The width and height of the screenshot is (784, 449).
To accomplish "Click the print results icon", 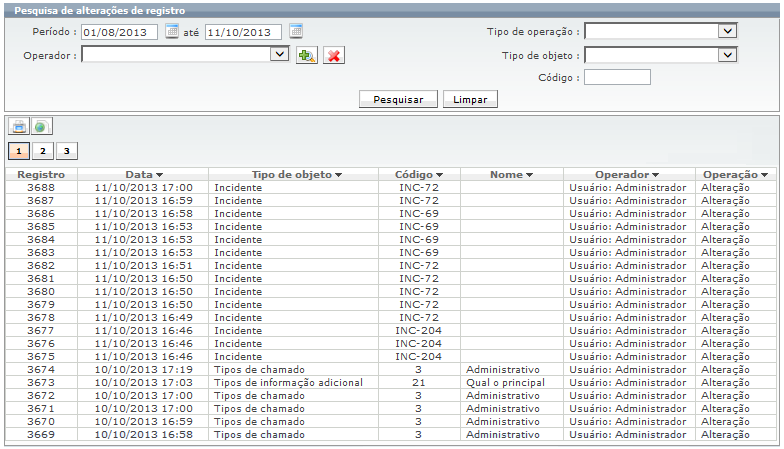I will (19, 126).
